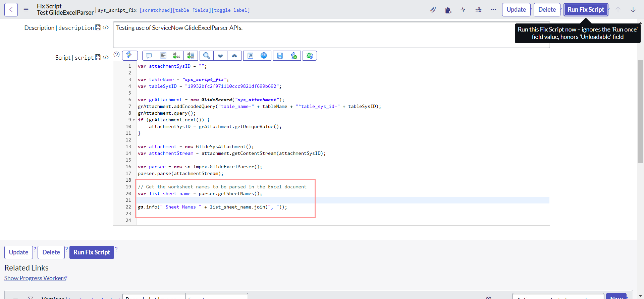The image size is (644, 299).
Task: Click the Replace All icon
Action: point(191,56)
